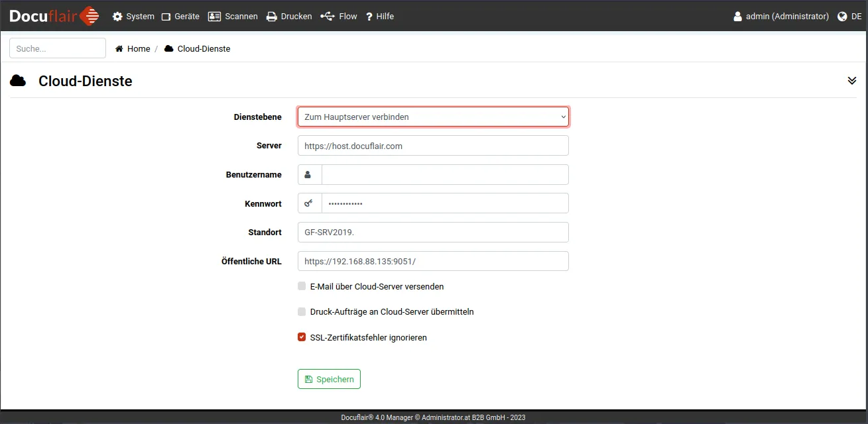Click the admin user profile icon

pyautogui.click(x=737, y=17)
